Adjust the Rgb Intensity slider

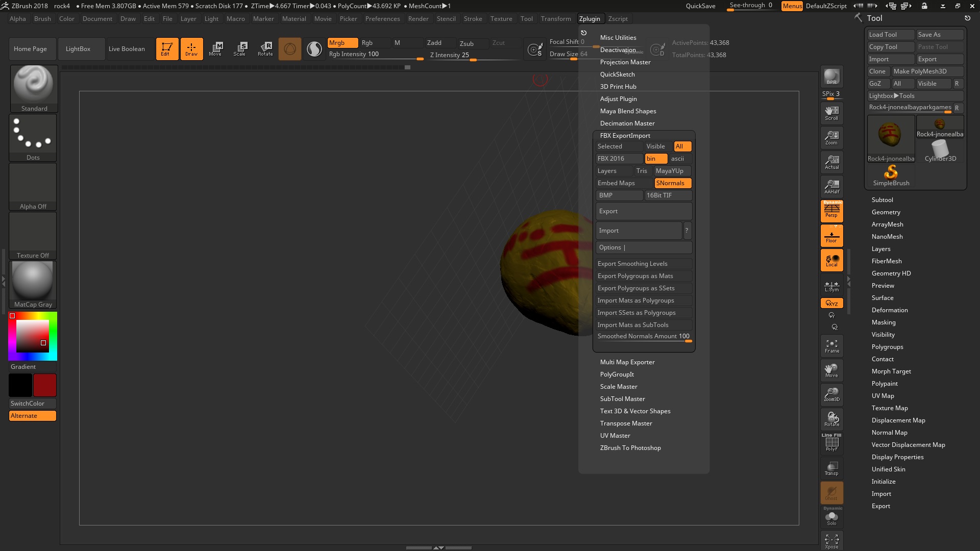coord(376,55)
